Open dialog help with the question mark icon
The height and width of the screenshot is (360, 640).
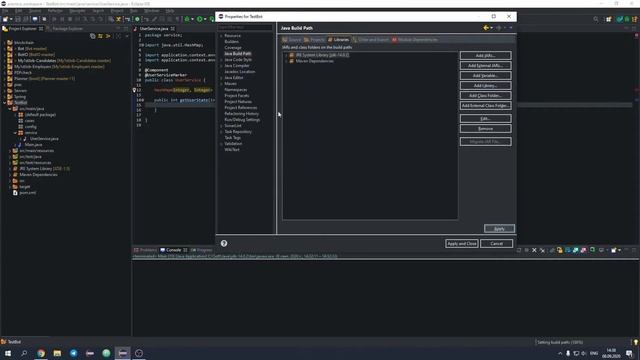224,243
